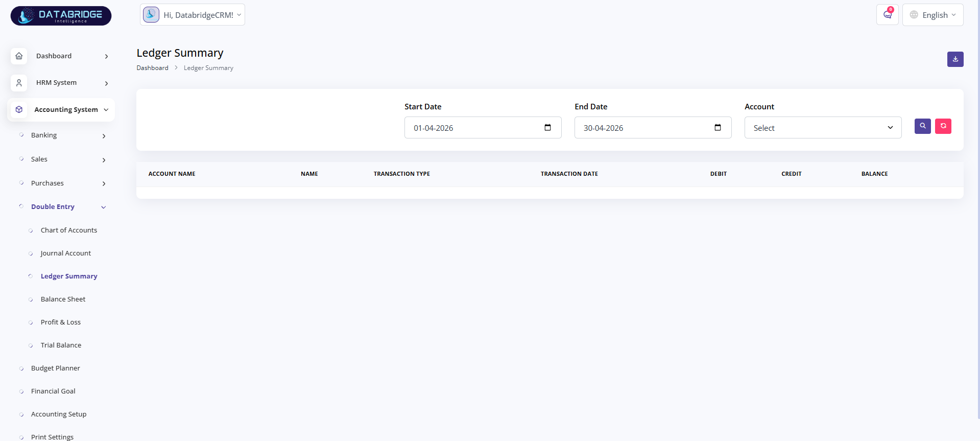Image resolution: width=980 pixels, height=441 pixels.
Task: Click the download export button
Action: point(955,59)
